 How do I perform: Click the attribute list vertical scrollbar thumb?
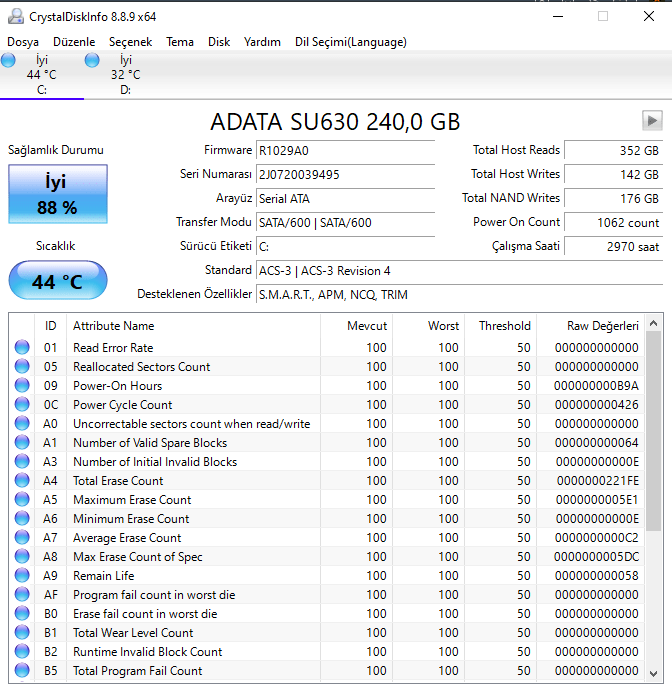653,431
